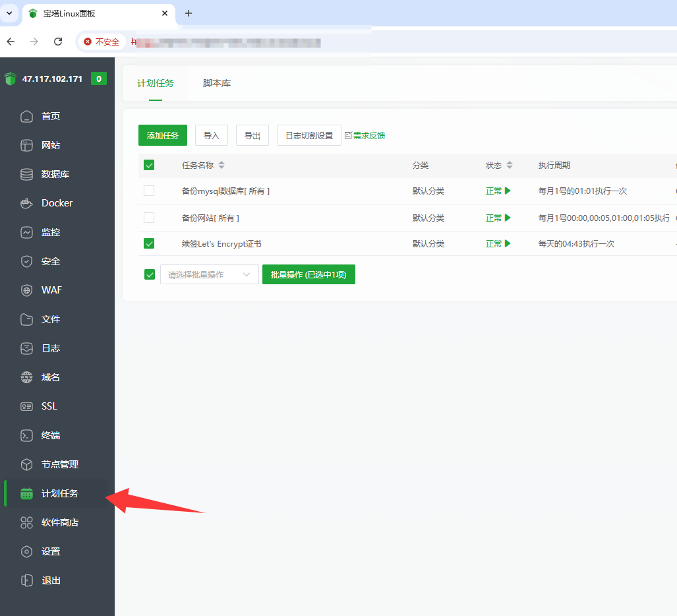Image resolution: width=677 pixels, height=616 pixels.
Task: Open the WAF globe icon
Action: point(26,290)
